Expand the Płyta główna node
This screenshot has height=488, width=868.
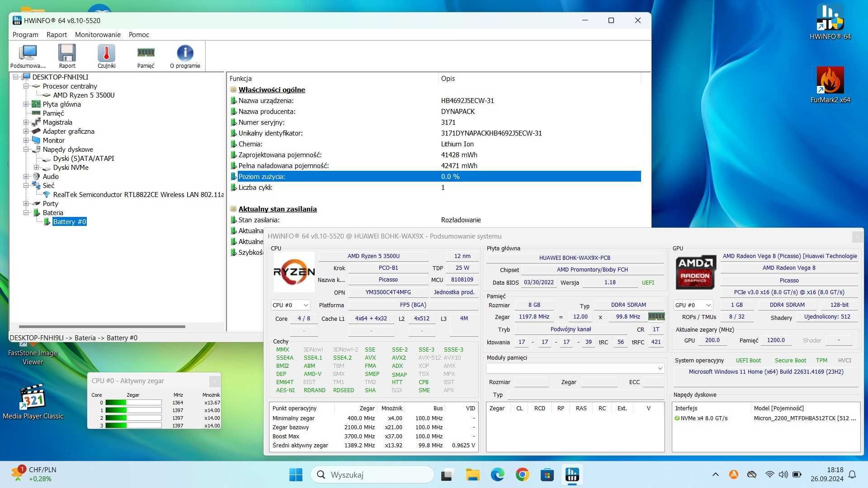[26, 104]
